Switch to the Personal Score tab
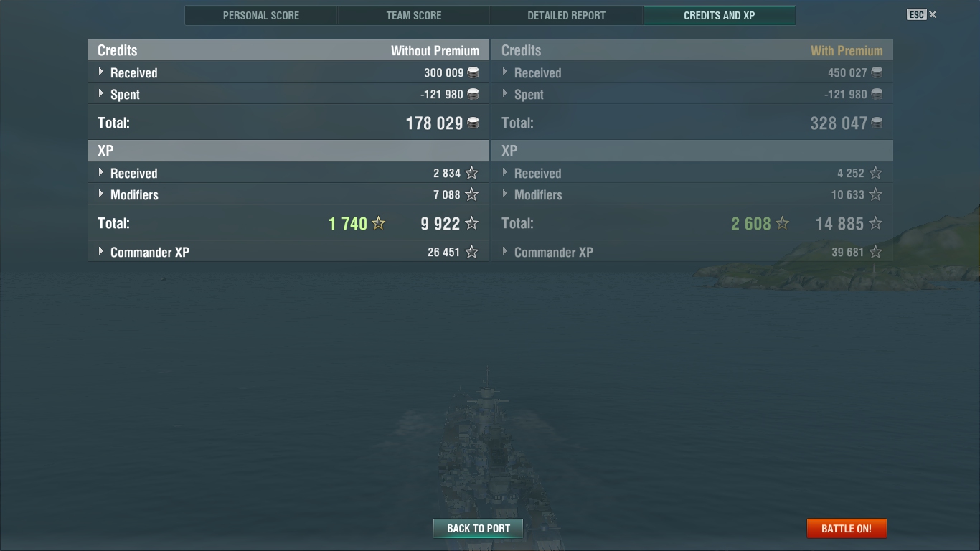980x551 pixels. point(261,15)
